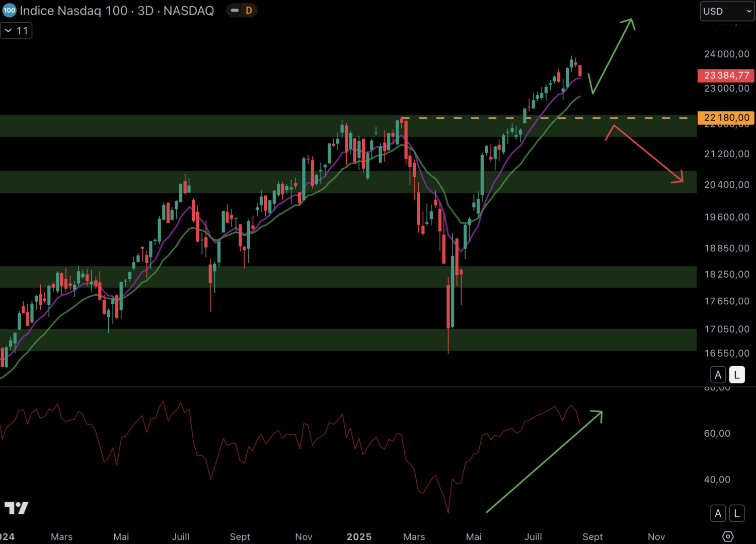Click the 22 180,00 horizontal line price label
This screenshot has height=544, width=756.
coord(726,118)
